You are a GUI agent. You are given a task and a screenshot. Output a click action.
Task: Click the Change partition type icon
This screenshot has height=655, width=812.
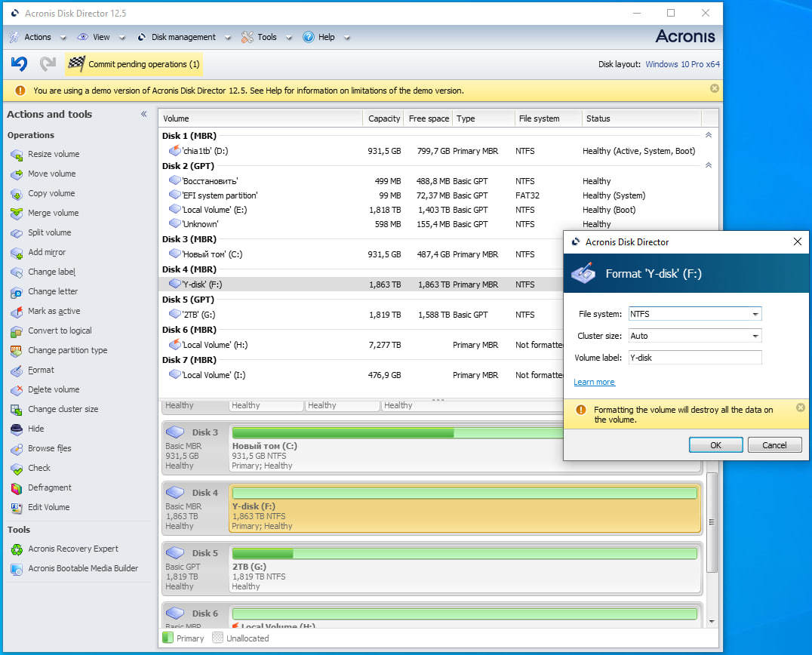point(17,351)
